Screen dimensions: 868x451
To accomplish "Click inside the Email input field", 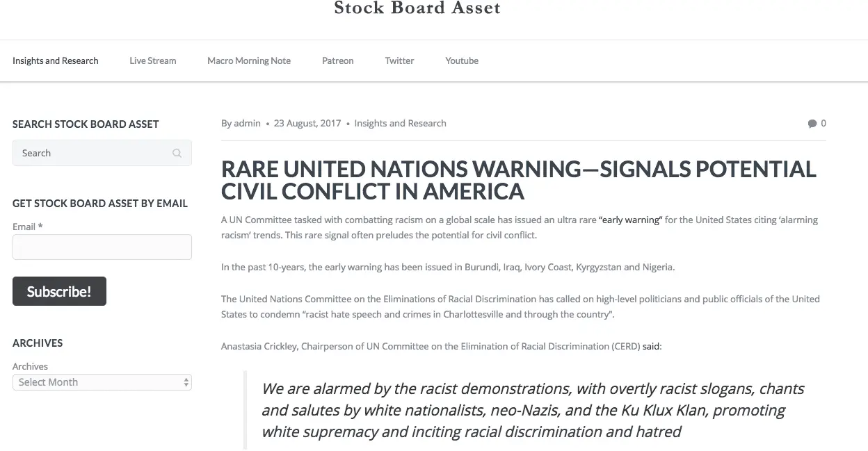I will tap(102, 247).
